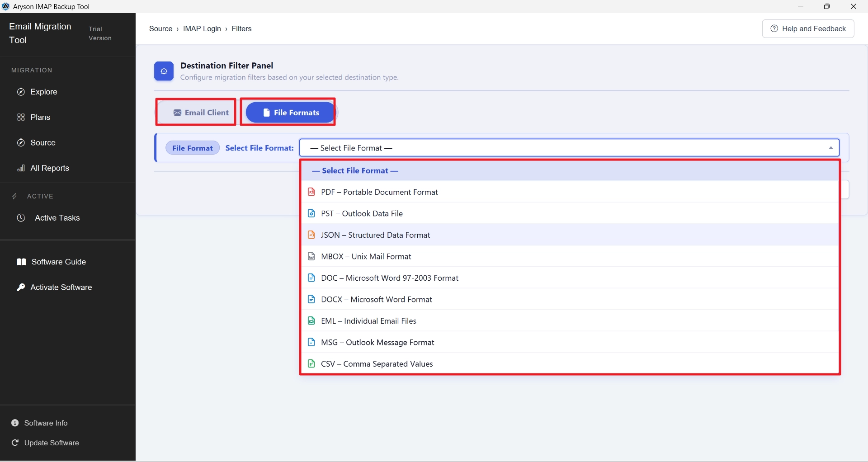
Task: Click the Destination Filter Panel gear icon
Action: point(164,71)
